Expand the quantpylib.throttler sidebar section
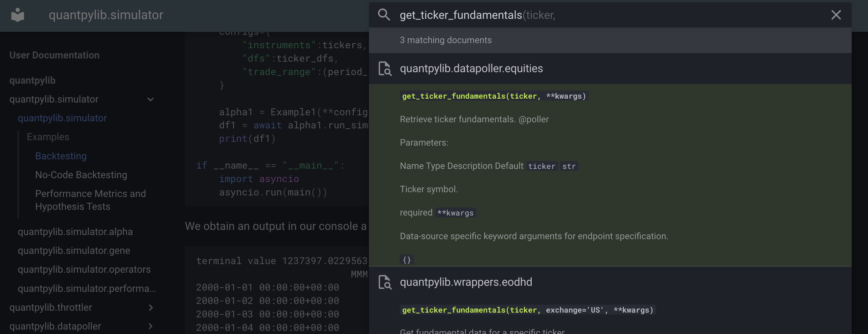The width and height of the screenshot is (868, 334). pyautogui.click(x=151, y=308)
